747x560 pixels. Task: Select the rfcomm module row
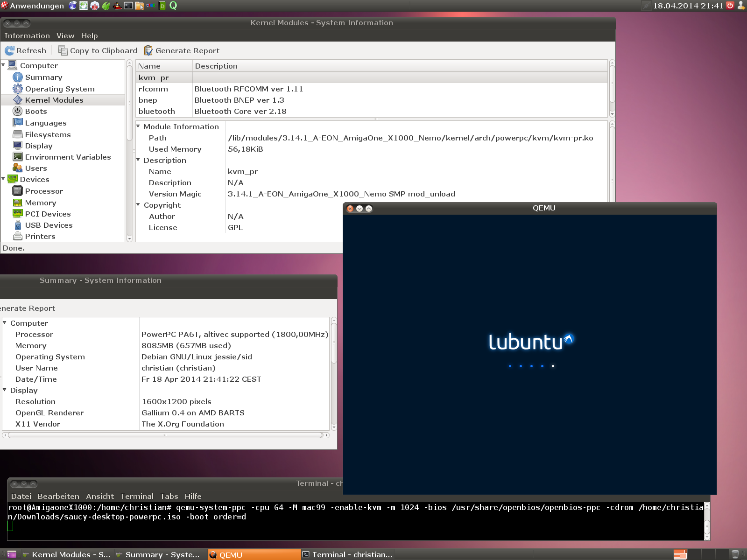point(153,89)
